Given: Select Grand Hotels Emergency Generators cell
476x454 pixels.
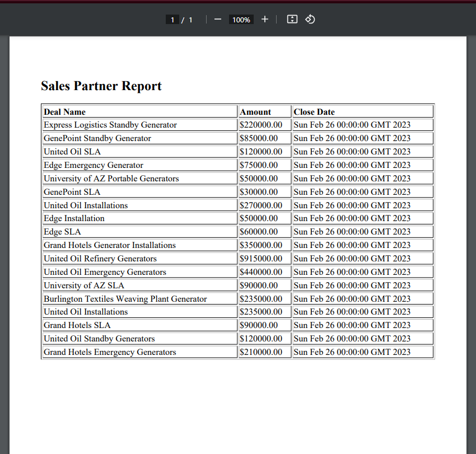Looking at the screenshot, I should (x=140, y=352).
